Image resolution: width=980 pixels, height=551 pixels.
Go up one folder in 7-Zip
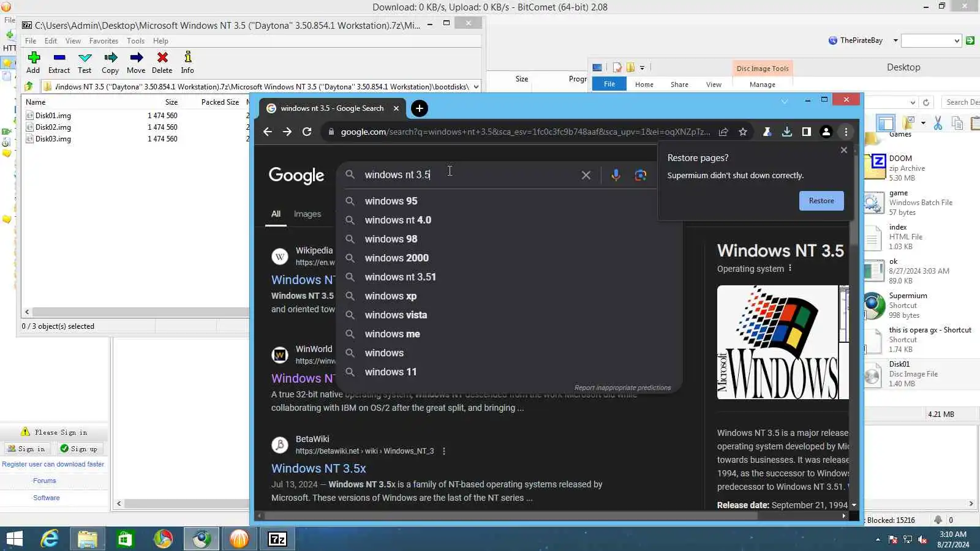[x=29, y=86]
